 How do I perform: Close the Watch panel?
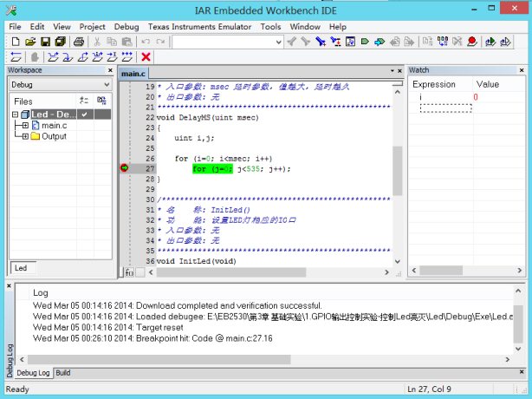pos(522,70)
